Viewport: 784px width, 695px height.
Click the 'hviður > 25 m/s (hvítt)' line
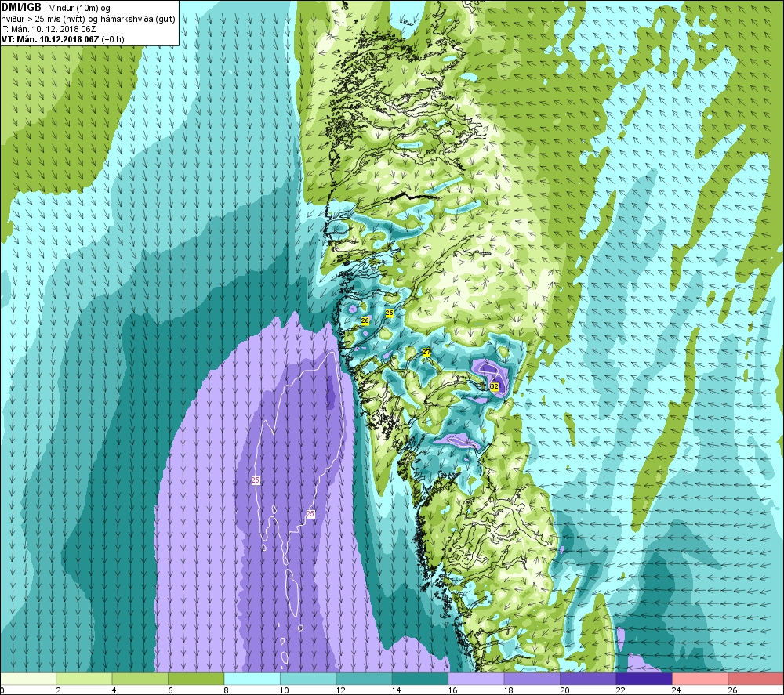(43, 19)
